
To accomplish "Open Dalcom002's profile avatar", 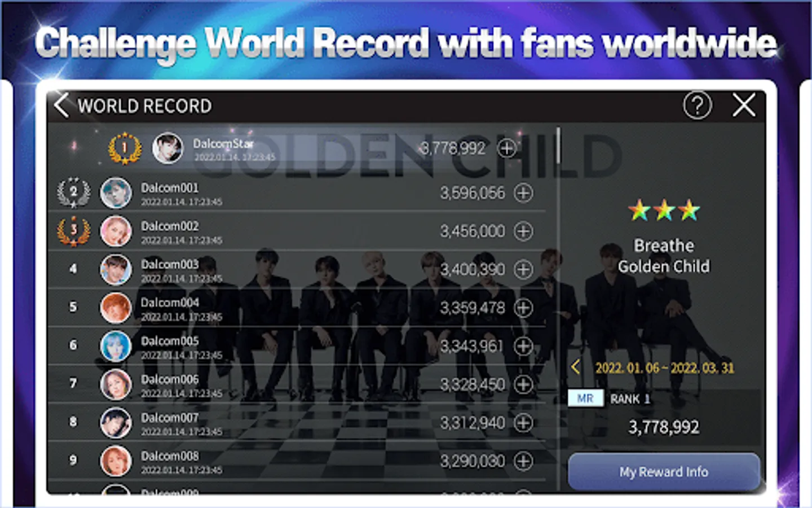I will pos(116,231).
